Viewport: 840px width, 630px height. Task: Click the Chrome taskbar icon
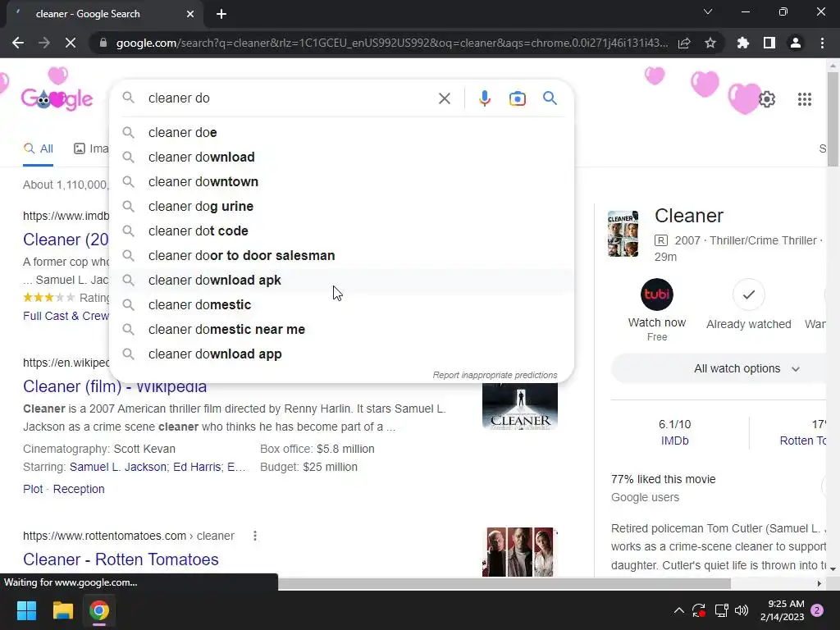pyautogui.click(x=99, y=610)
